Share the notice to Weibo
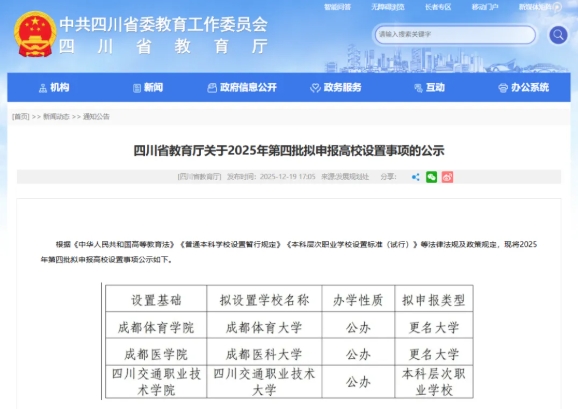The image size is (578, 409). (447, 177)
